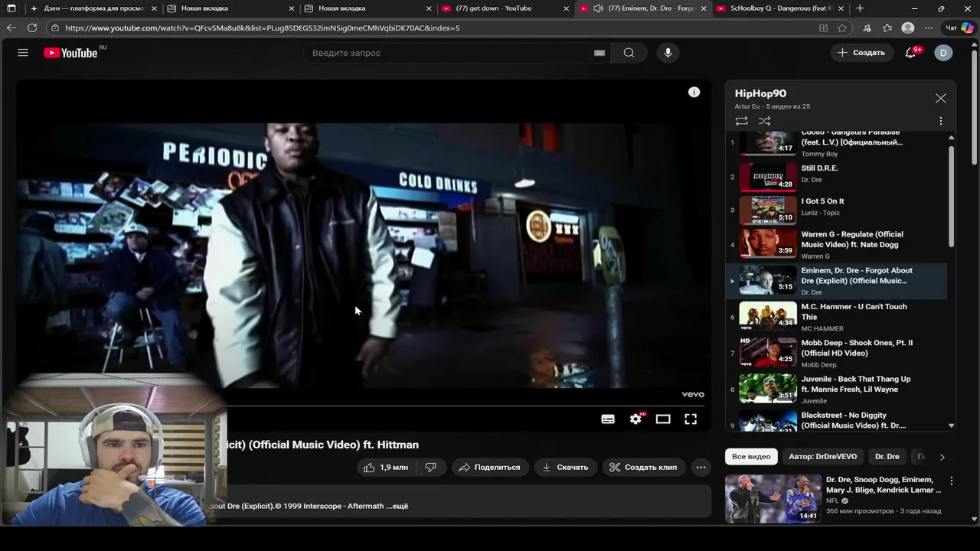
Task: Play Mobb Deep - Shook Ones, Pt. II
Action: [836, 353]
